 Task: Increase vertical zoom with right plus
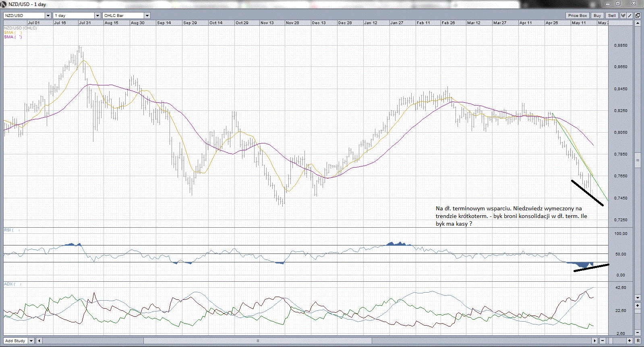[x=638, y=305]
